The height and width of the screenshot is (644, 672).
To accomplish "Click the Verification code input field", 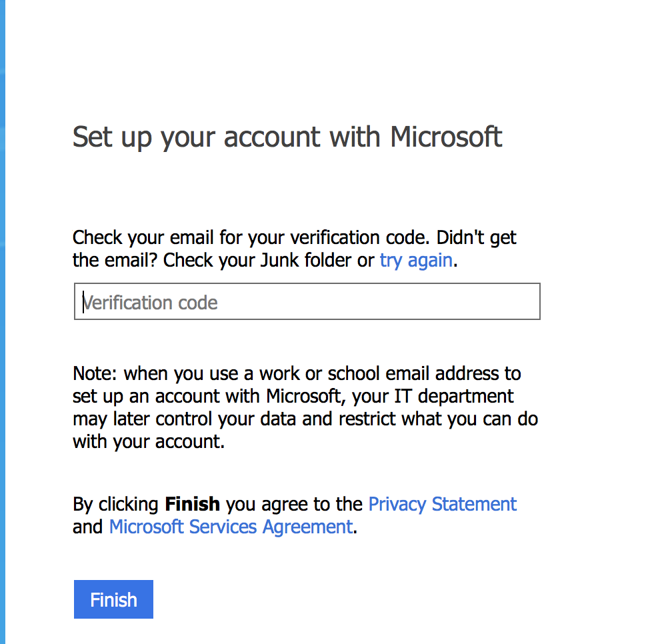I will pyautogui.click(x=307, y=301).
